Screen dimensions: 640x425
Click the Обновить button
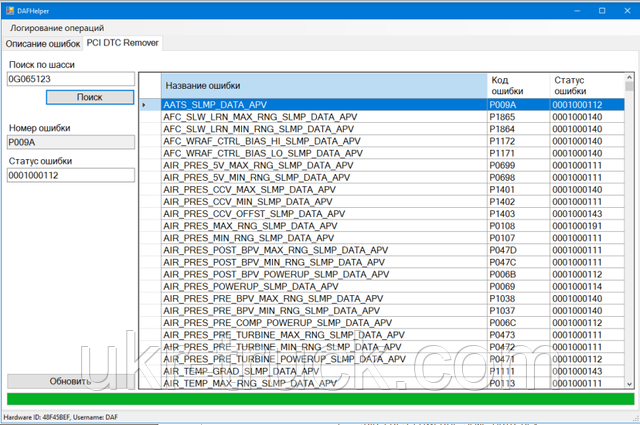click(x=71, y=381)
